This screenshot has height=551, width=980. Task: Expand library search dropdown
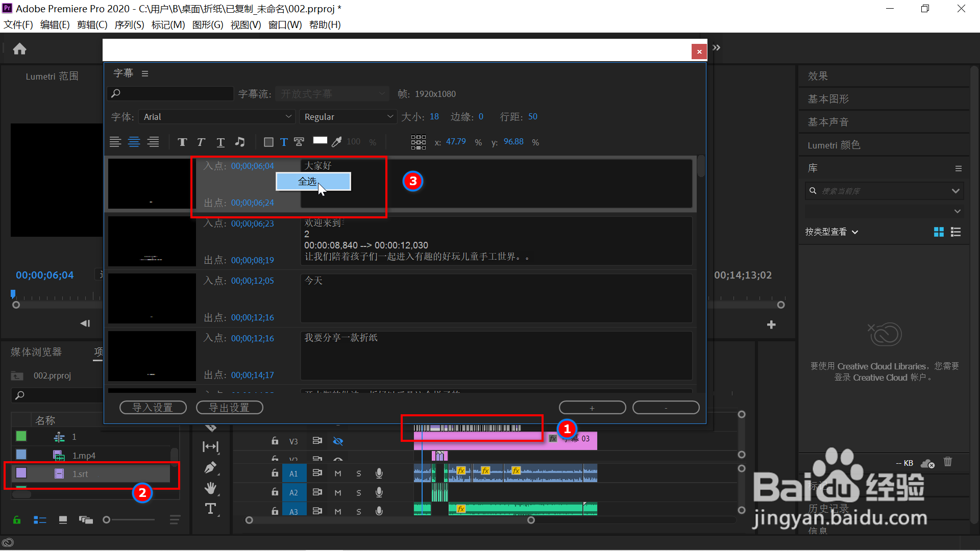(x=955, y=191)
